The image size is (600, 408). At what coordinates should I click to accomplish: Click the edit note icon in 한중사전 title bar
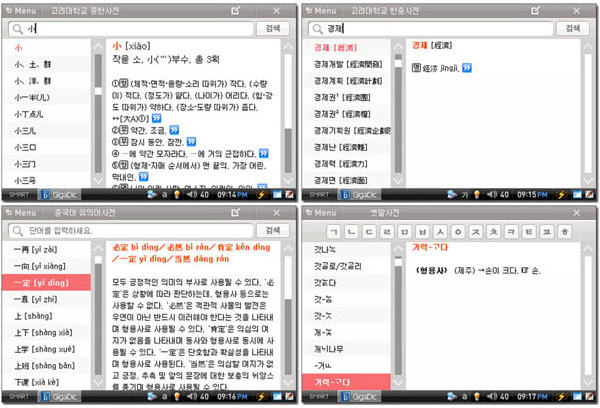[536, 10]
